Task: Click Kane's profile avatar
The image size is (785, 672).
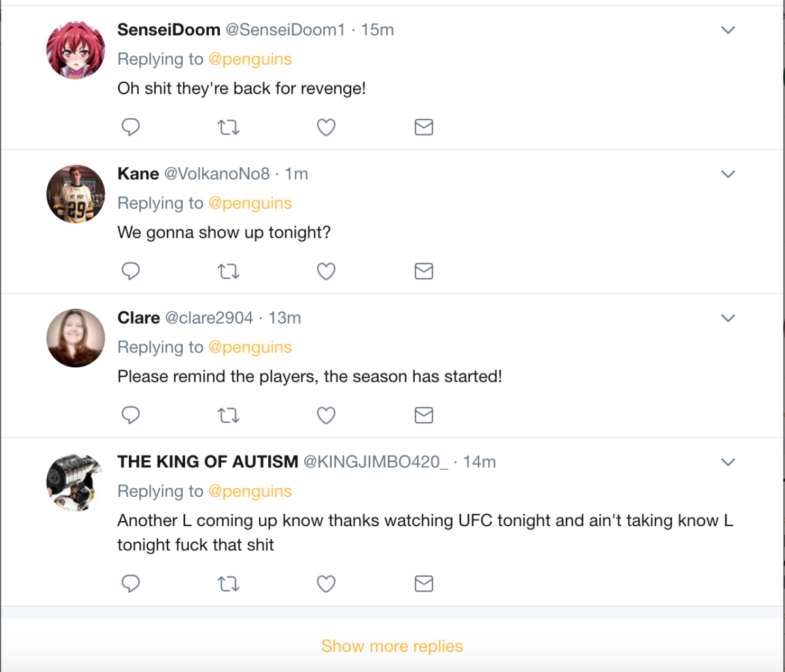Action: click(76, 194)
